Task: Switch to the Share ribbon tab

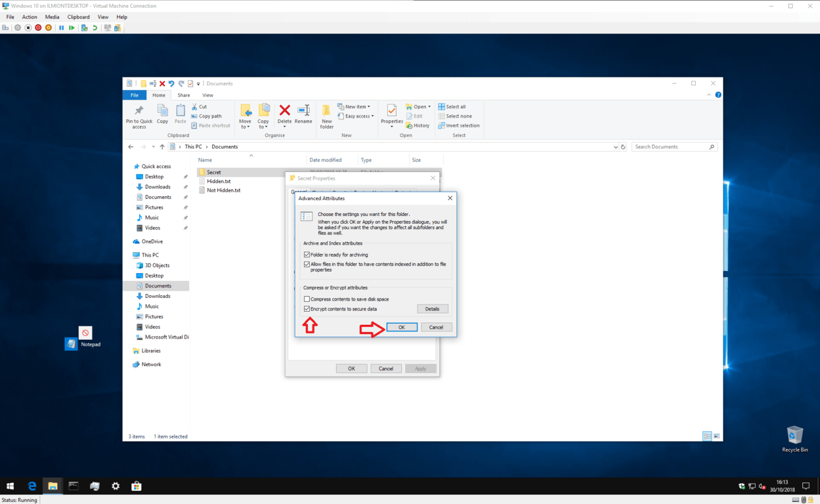Action: tap(184, 95)
